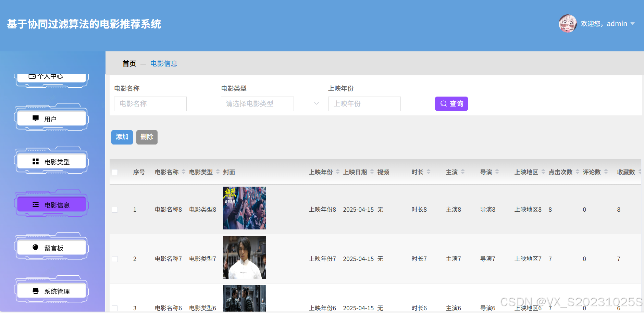Click the monitor icon beside 用户
The height and width of the screenshot is (313, 644).
[x=36, y=118]
